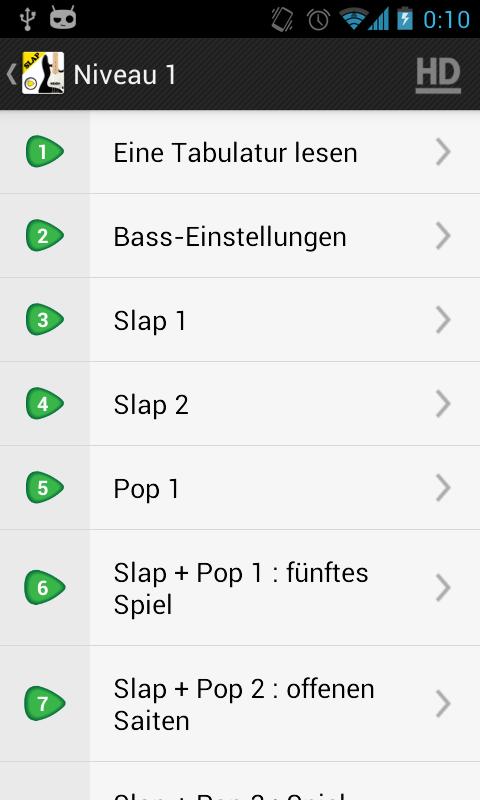This screenshot has height=800, width=480.
Task: Open the Slap 2 lesson text
Action: pyautogui.click(x=151, y=405)
